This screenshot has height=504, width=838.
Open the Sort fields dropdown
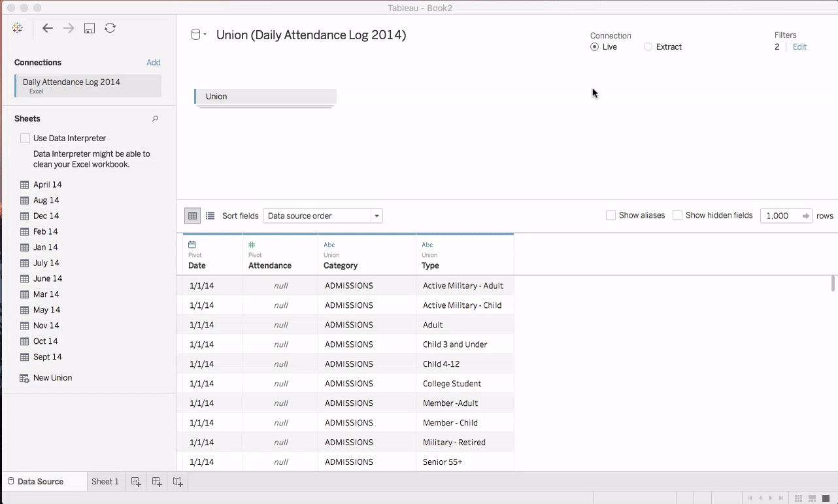pos(323,216)
